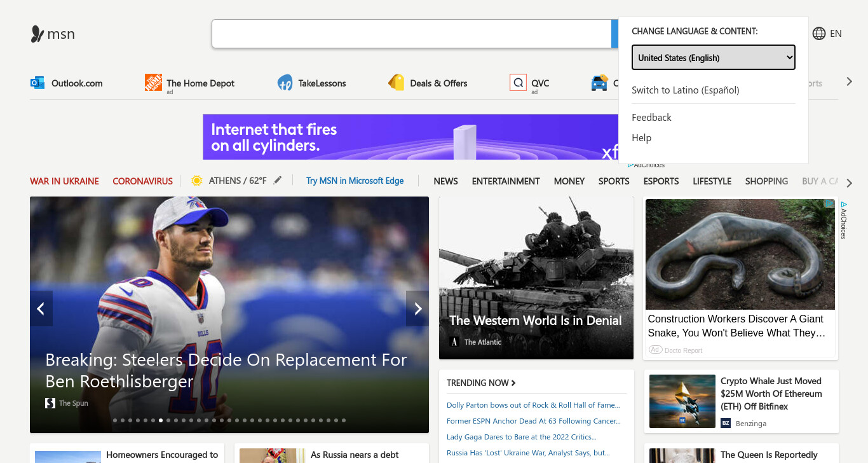Open the United States (English) language dropdown
Screen dimensions: 868x463
(x=713, y=57)
